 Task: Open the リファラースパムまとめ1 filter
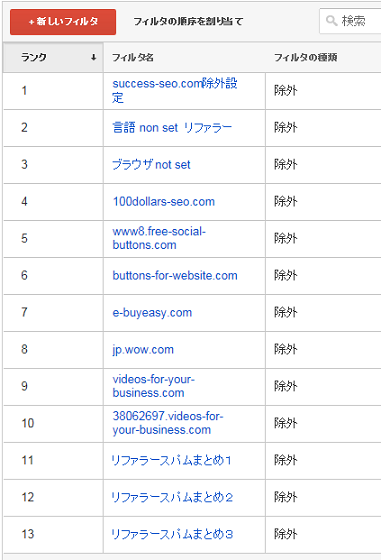172,460
